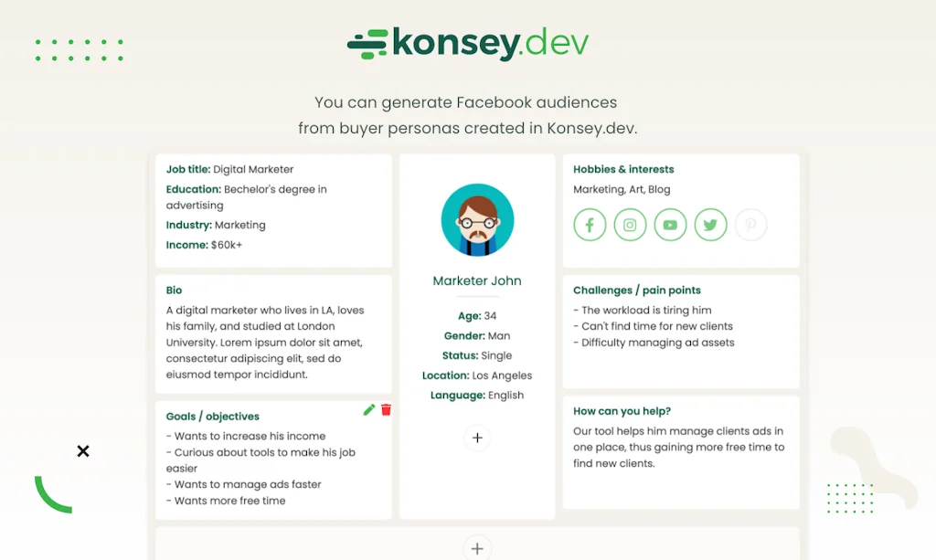
Task: Select the Instagram icon
Action: click(x=630, y=224)
